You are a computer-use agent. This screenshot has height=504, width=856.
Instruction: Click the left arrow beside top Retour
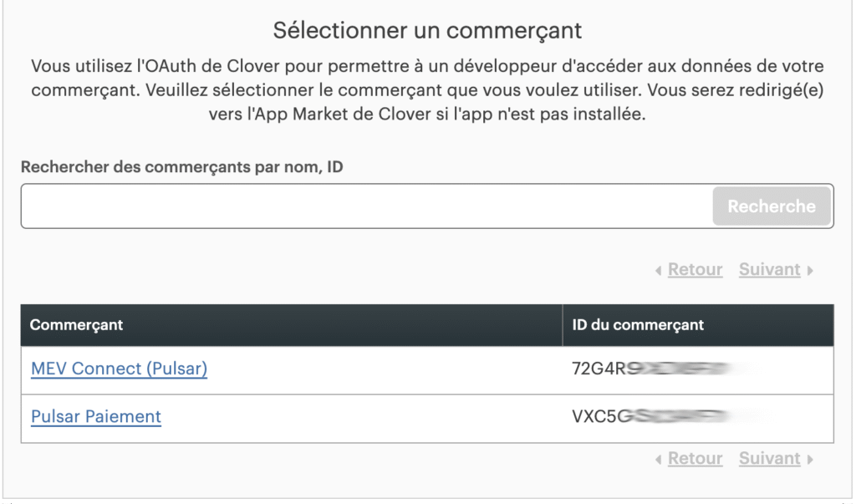[660, 271]
